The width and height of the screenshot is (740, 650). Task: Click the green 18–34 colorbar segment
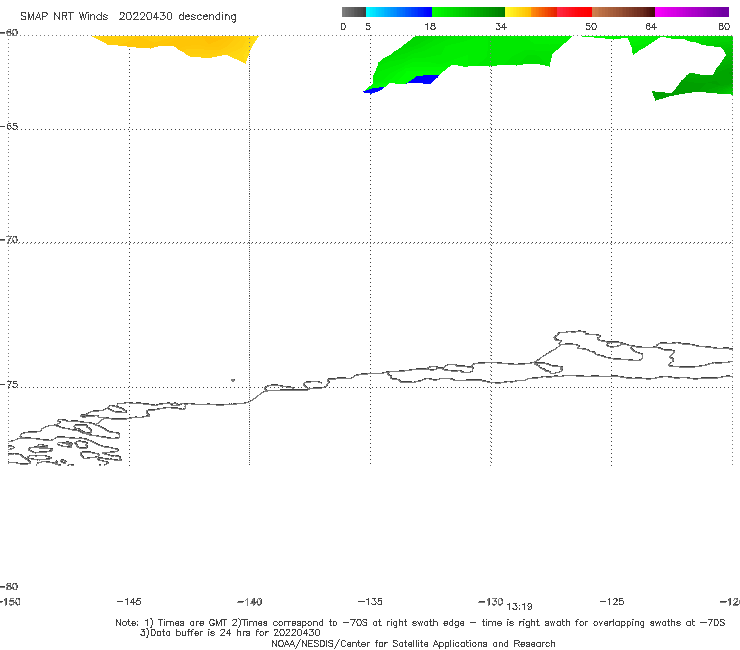click(x=468, y=12)
